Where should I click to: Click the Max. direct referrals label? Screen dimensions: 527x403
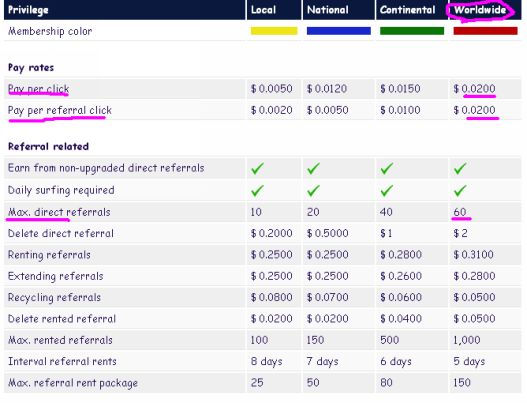(59, 212)
